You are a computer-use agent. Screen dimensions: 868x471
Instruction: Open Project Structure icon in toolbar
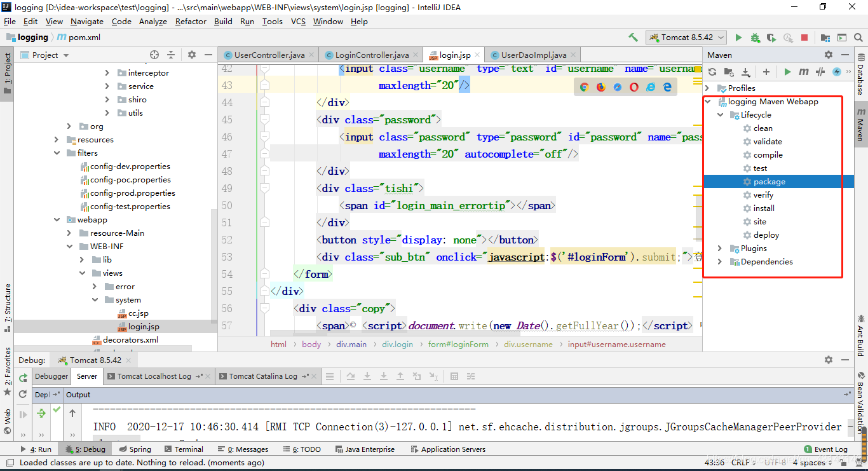tap(825, 38)
